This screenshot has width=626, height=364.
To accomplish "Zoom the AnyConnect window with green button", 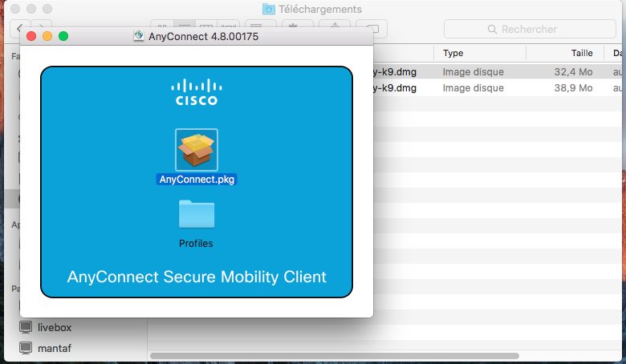I will (63, 36).
